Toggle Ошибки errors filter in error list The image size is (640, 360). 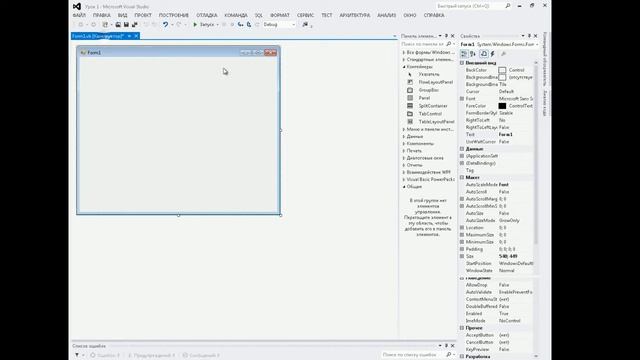(x=105, y=356)
